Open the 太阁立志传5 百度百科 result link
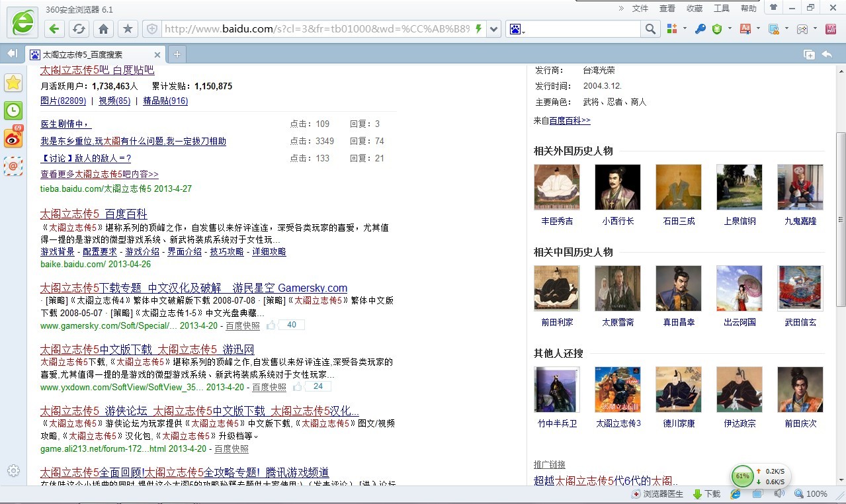 [93, 214]
